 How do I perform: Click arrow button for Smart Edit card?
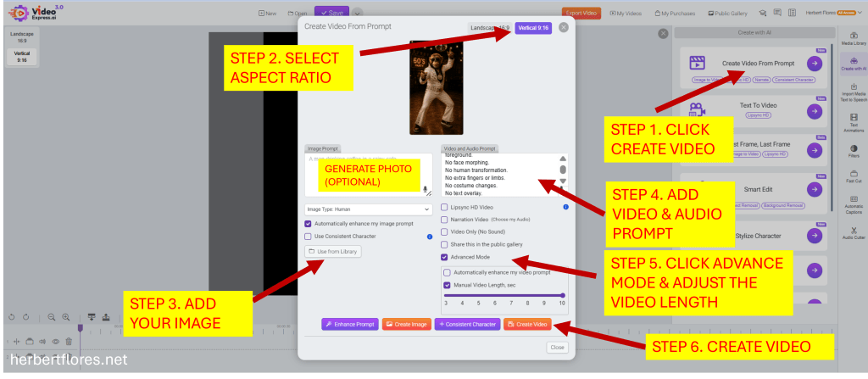pos(814,190)
